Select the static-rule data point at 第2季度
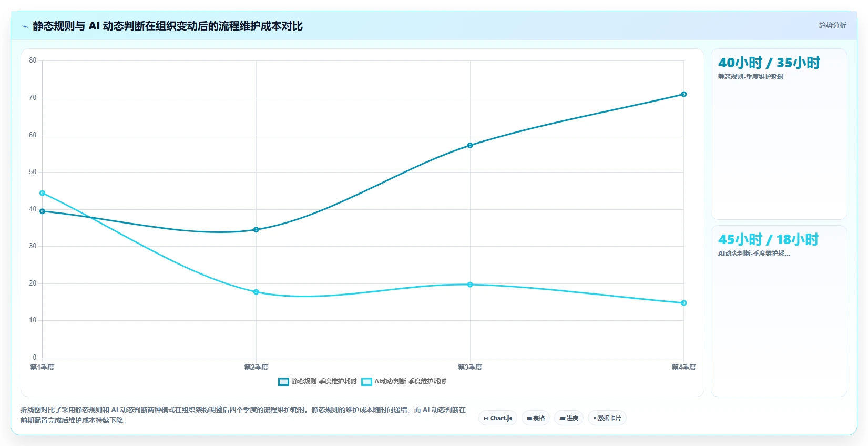This screenshot has height=446, width=868. click(256, 230)
